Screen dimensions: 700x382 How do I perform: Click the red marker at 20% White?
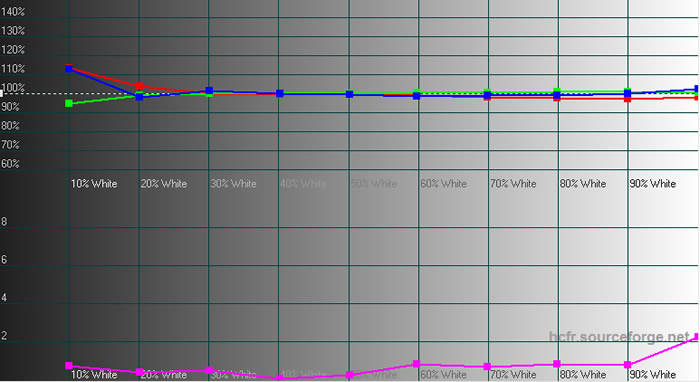[x=139, y=86]
